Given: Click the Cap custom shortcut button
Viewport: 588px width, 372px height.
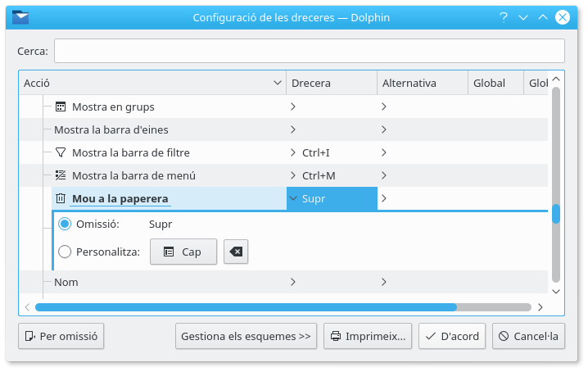Looking at the screenshot, I should point(183,252).
